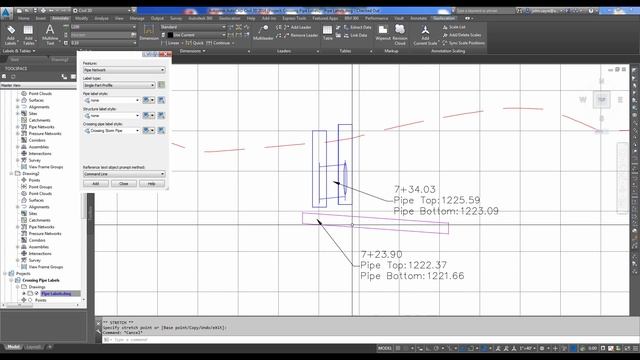Open the dimension style Standard dropdown
This screenshot has width=640, height=360.
click(x=193, y=27)
